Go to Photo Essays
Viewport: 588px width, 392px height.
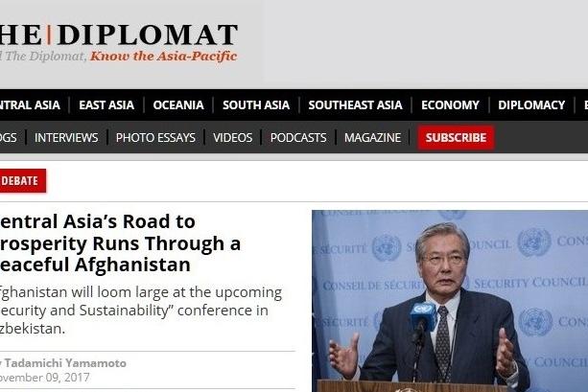(155, 138)
